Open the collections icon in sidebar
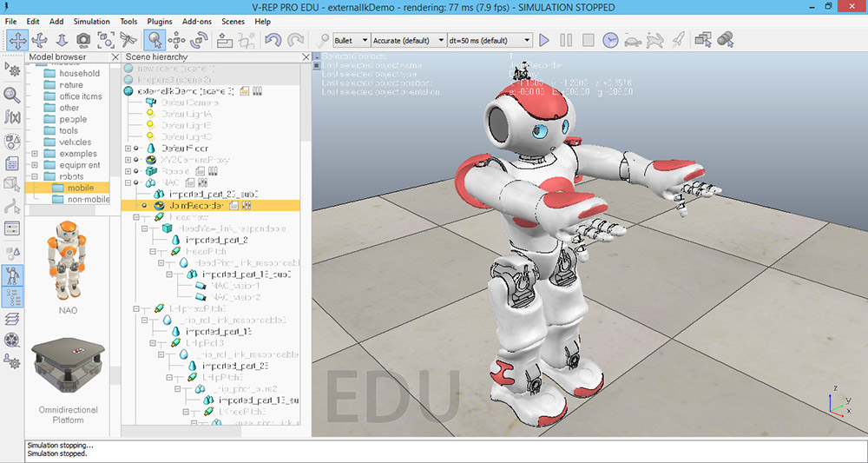 (x=12, y=142)
